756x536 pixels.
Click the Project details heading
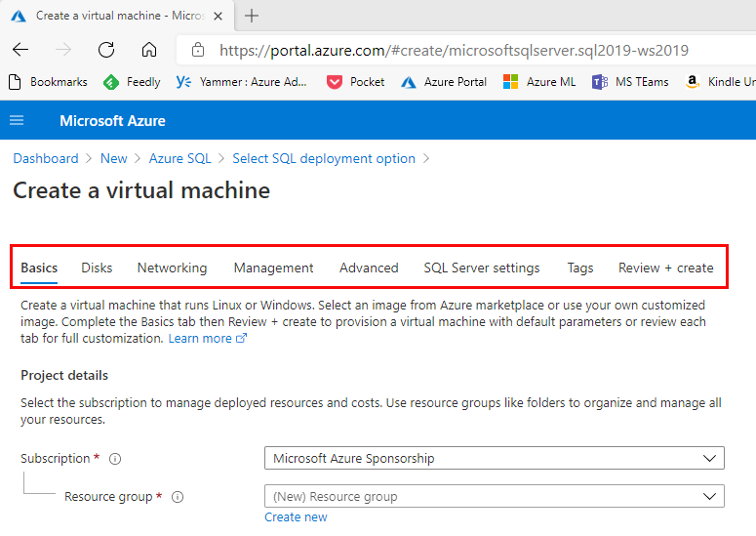[64, 375]
